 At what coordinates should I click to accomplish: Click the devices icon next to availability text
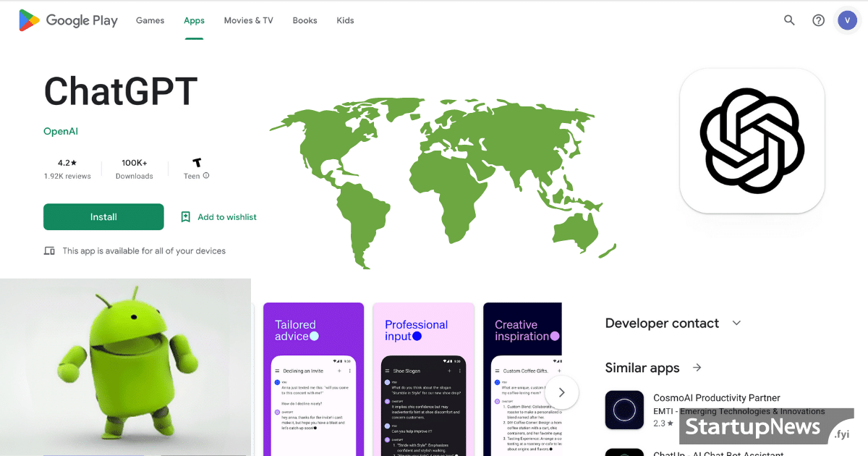(x=49, y=251)
